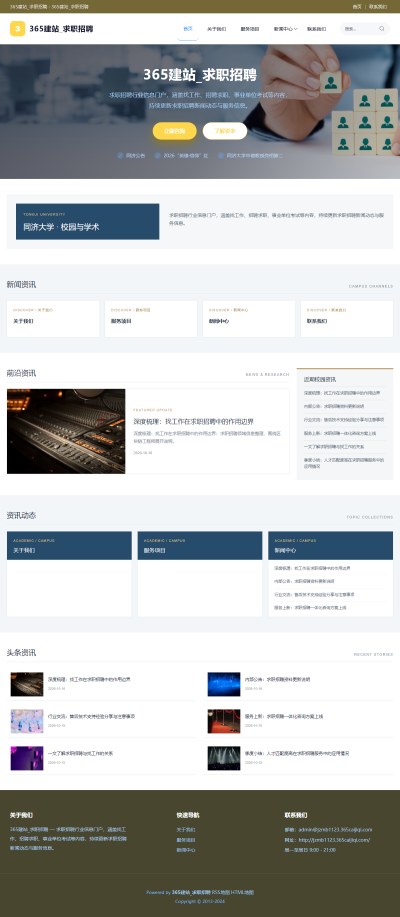Click 行业交流 entry in the 新闻中心 card list

(x=313, y=595)
